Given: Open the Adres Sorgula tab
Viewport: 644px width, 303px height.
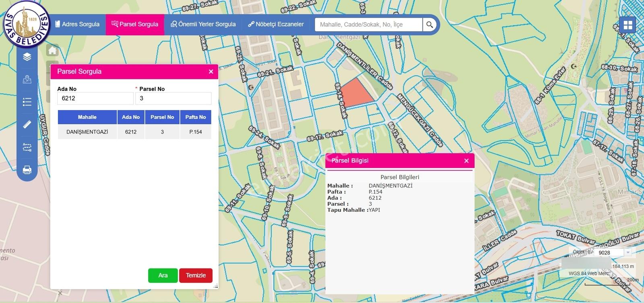Looking at the screenshot, I should [x=77, y=24].
